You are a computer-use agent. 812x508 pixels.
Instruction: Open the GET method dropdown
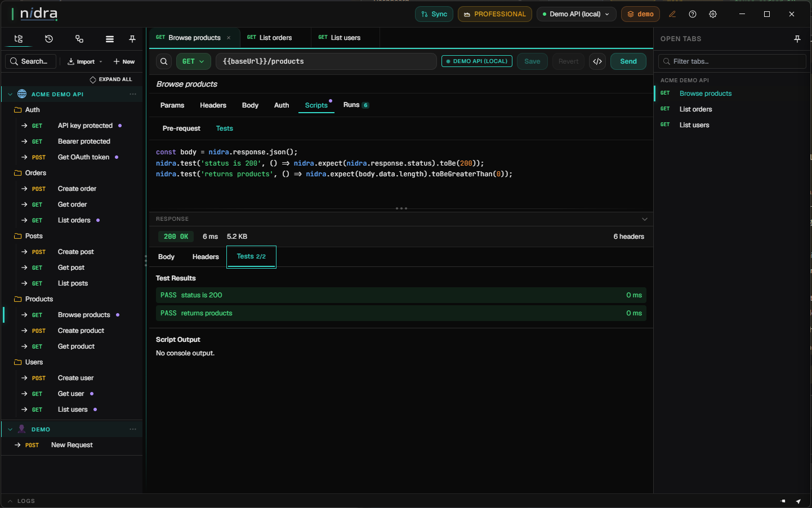[x=194, y=61]
